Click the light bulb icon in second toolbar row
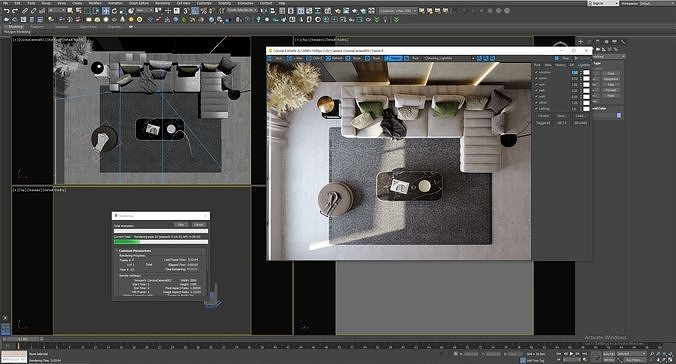 coord(258,19)
